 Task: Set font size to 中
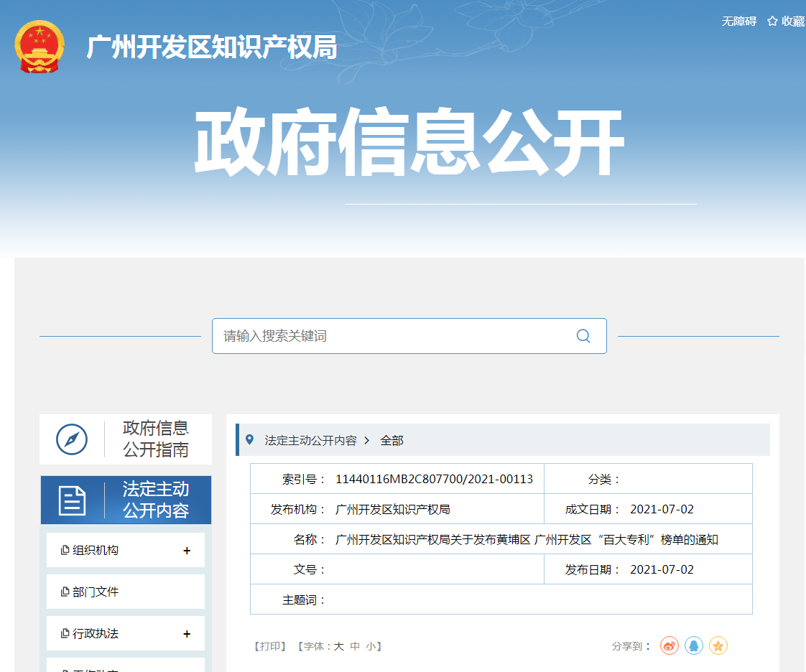(355, 646)
